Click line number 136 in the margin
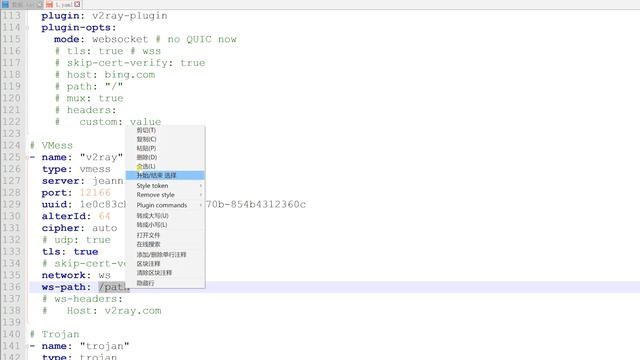The width and height of the screenshot is (640, 360). pyautogui.click(x=11, y=287)
